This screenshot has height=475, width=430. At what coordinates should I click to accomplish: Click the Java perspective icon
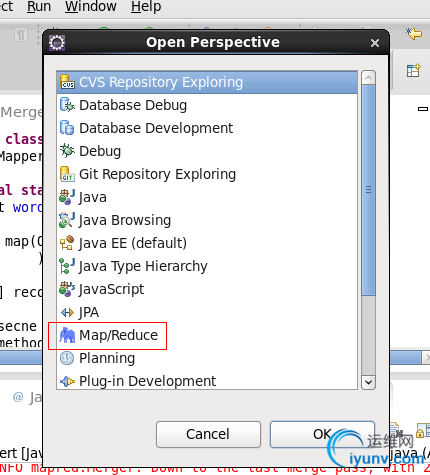[x=67, y=197]
